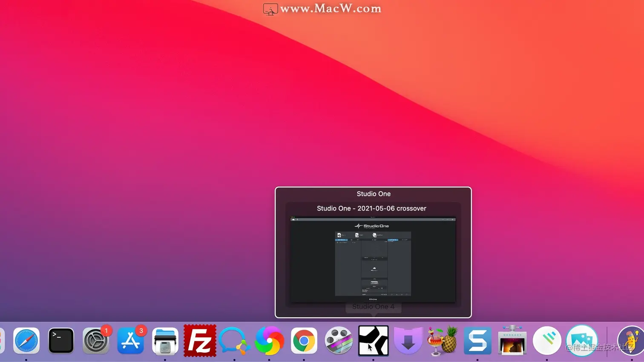Select the Studio One window preview thumbnail
The image size is (644, 362).
(x=373, y=259)
